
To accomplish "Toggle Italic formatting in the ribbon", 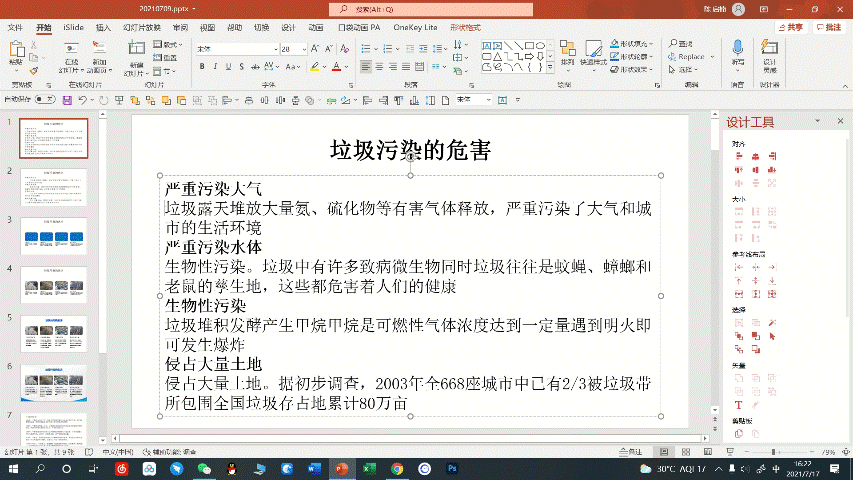I will pyautogui.click(x=215, y=67).
